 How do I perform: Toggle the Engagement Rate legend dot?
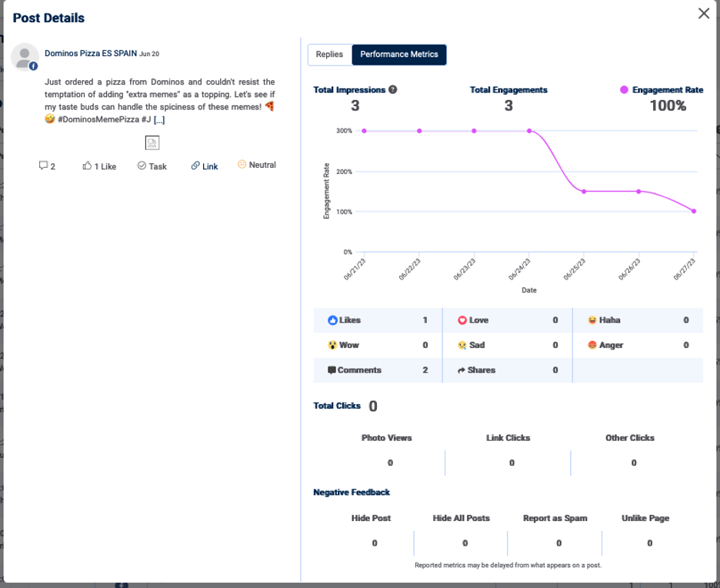pyautogui.click(x=625, y=89)
